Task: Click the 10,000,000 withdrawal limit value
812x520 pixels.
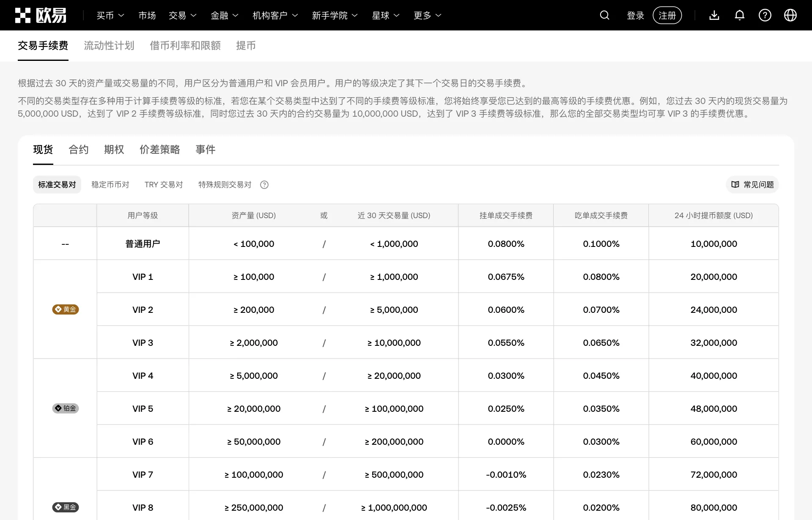Action: coord(714,244)
